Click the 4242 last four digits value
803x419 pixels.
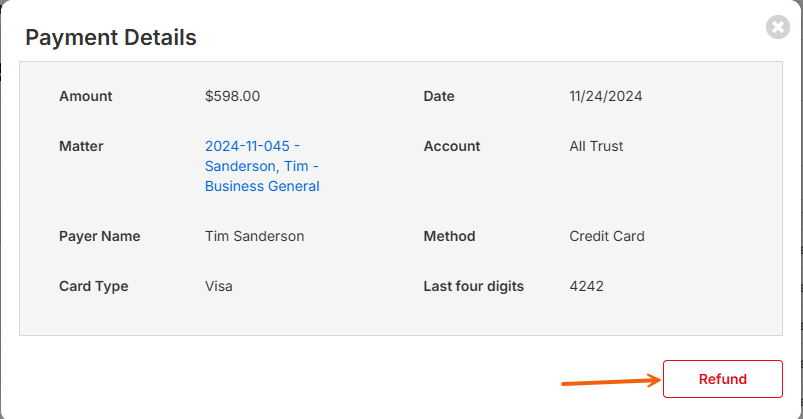coord(586,286)
